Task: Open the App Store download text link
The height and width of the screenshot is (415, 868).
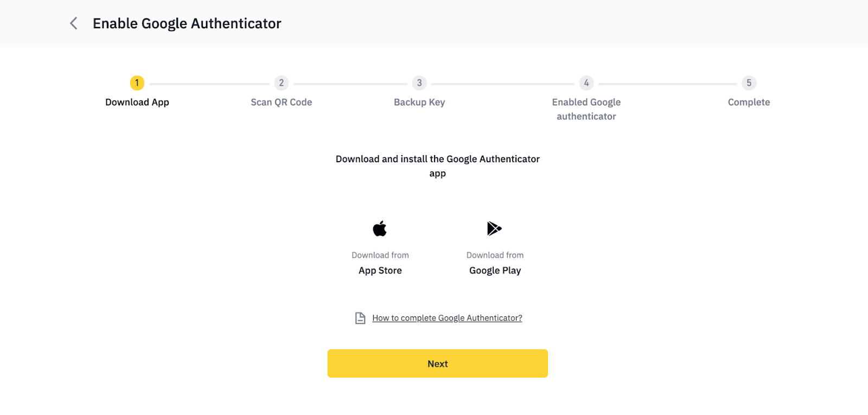Action: point(380,270)
